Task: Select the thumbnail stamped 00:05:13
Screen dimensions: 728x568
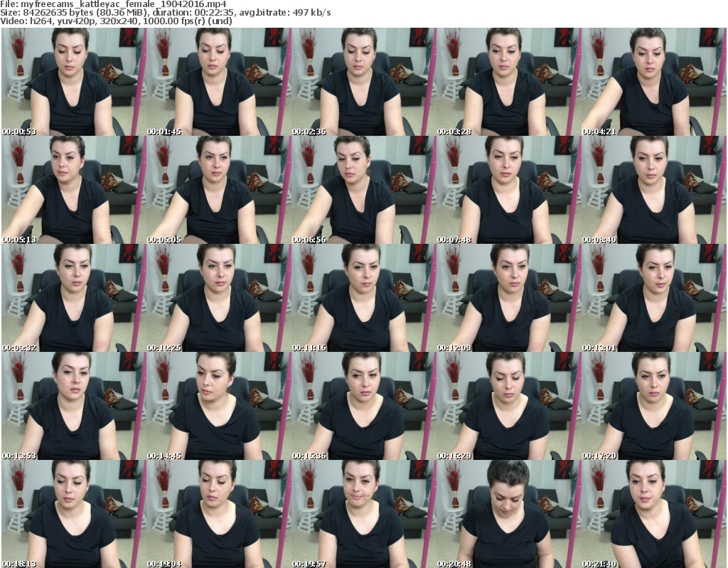Action: click(73, 190)
